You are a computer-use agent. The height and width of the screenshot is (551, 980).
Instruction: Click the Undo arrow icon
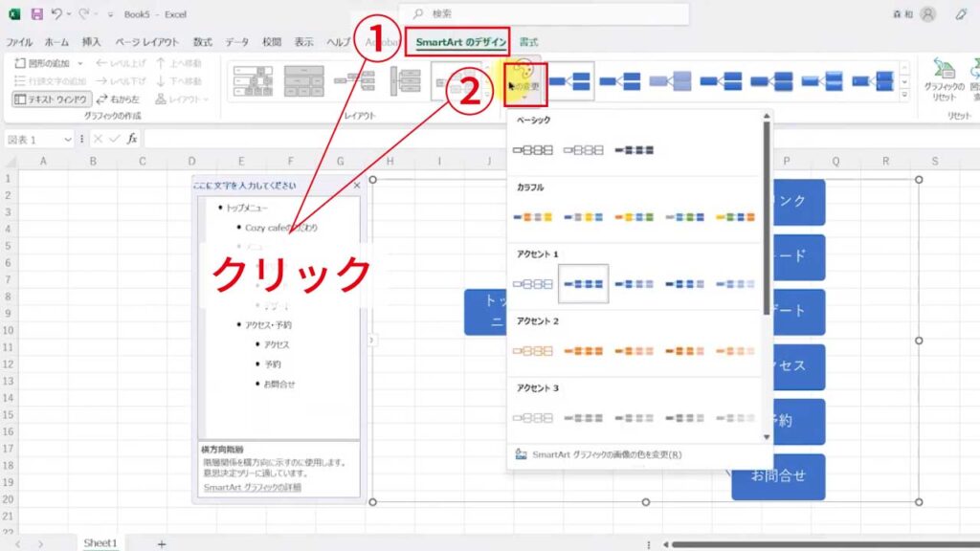(56, 13)
